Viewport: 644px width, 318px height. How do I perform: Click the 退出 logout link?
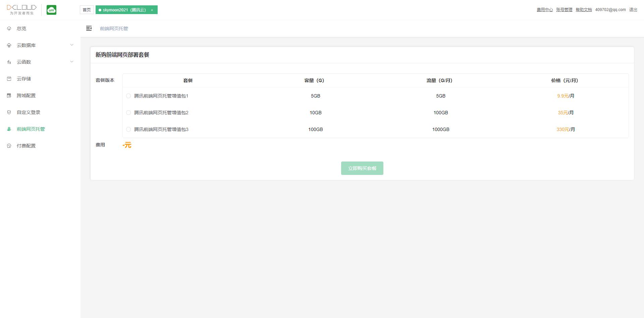pyautogui.click(x=633, y=10)
